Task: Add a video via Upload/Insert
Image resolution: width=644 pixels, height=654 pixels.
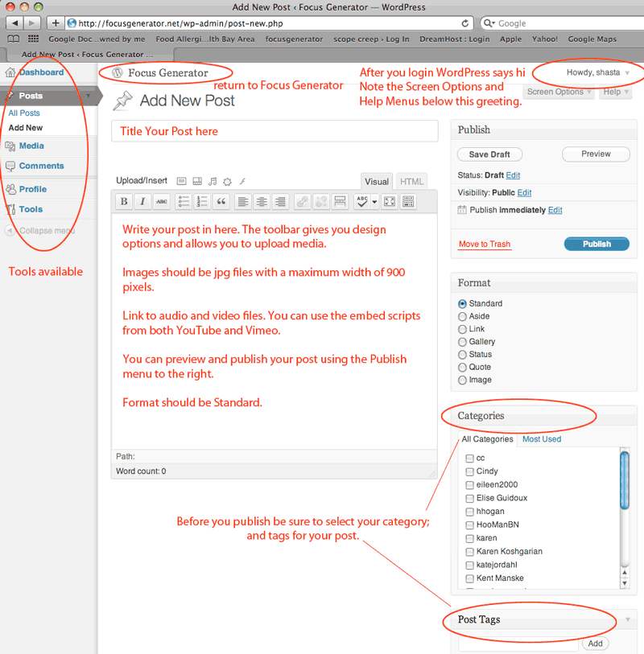Action: 197,181
